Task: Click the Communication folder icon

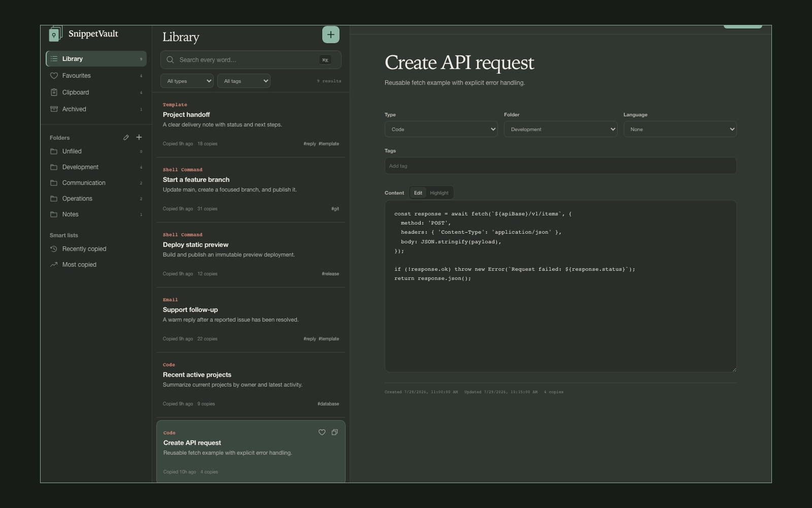Action: [x=54, y=183]
